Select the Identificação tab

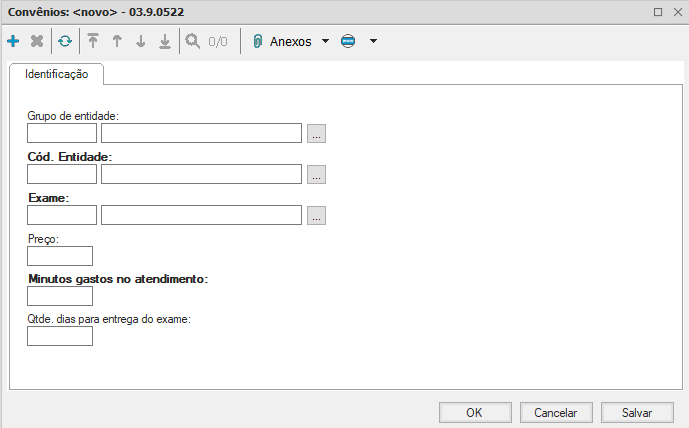pyautogui.click(x=57, y=74)
